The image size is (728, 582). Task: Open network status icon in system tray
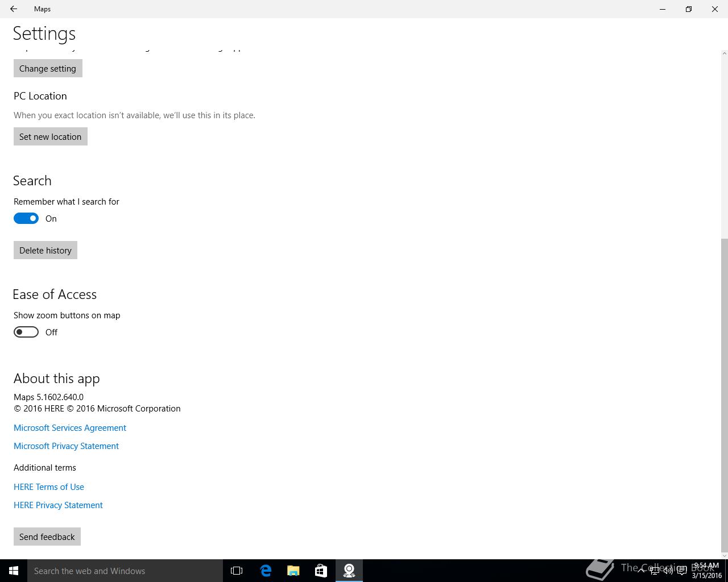pyautogui.click(x=655, y=571)
